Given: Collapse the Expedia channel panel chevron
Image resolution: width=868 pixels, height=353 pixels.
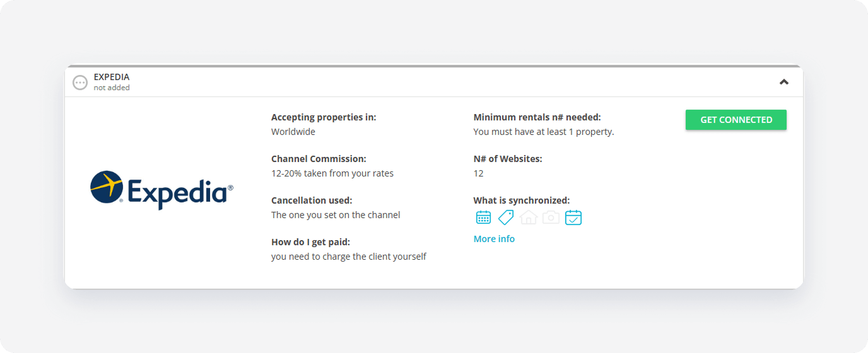Looking at the screenshot, I should pos(784,81).
